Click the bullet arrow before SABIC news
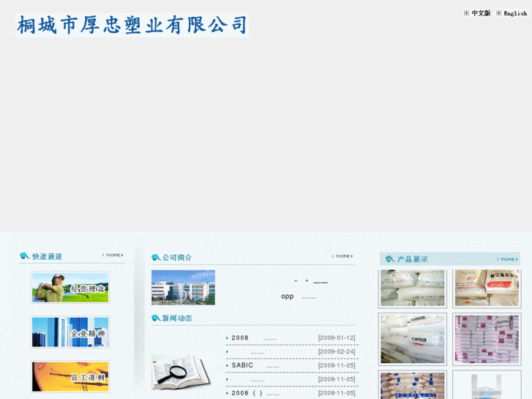 (228, 366)
